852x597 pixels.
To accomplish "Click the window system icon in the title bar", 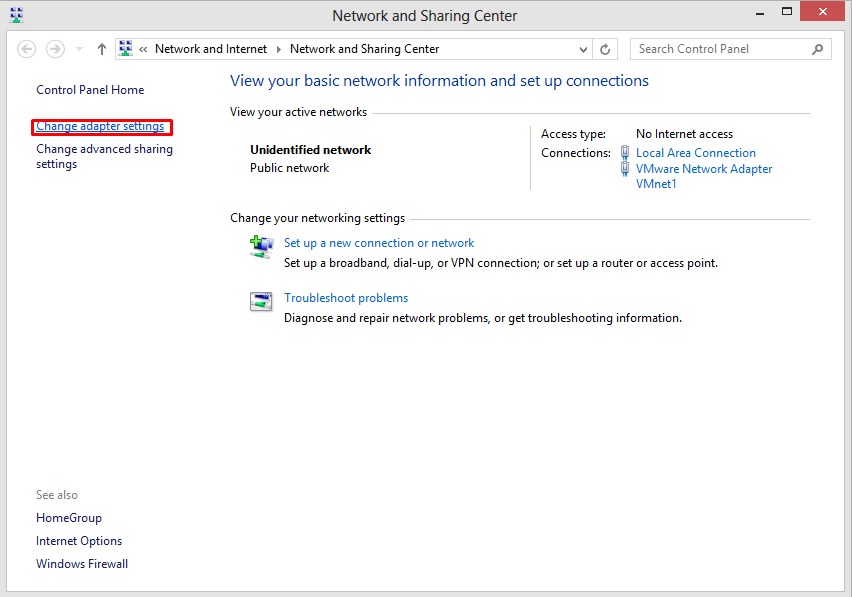I will 17,15.
